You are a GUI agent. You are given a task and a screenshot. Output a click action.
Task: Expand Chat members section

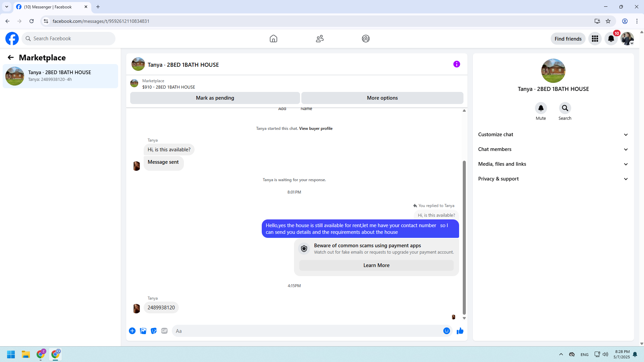pyautogui.click(x=553, y=149)
